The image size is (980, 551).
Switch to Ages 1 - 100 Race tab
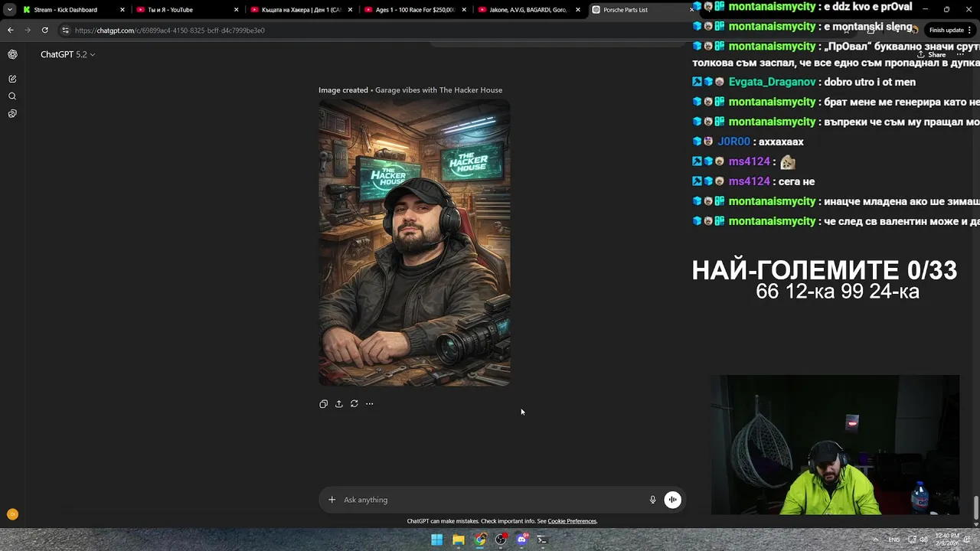pyautogui.click(x=415, y=10)
